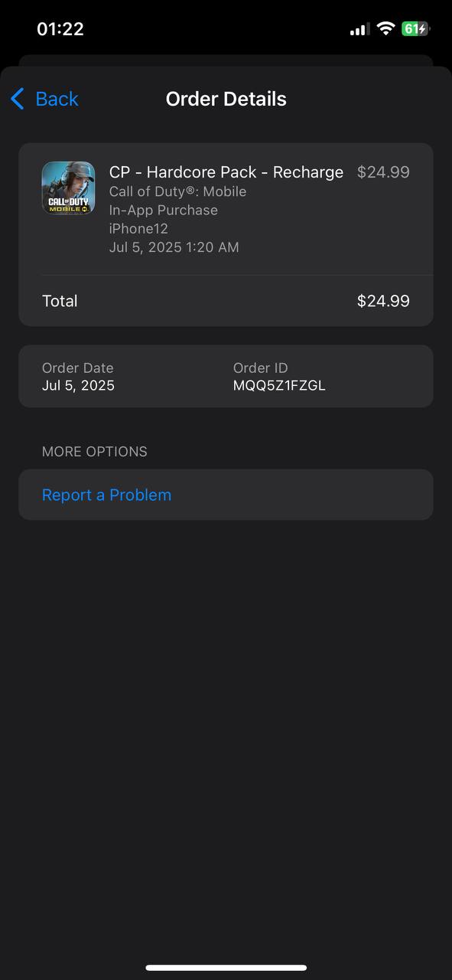The height and width of the screenshot is (980, 452).
Task: Tap the Order Details header title
Action: tap(226, 99)
